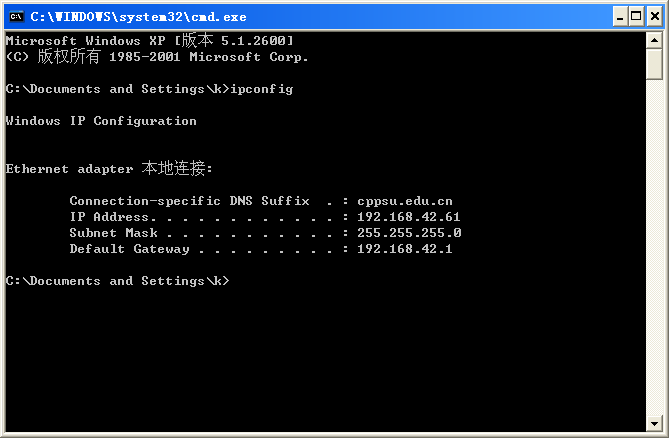Click the IP address 192.168.42.61
Screen dimensions: 669x438
[x=408, y=217]
